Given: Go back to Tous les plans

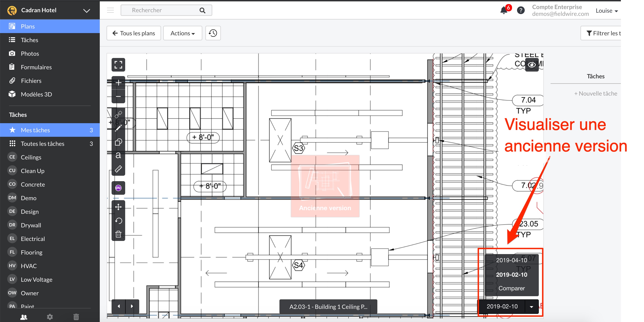Looking at the screenshot, I should pyautogui.click(x=134, y=33).
